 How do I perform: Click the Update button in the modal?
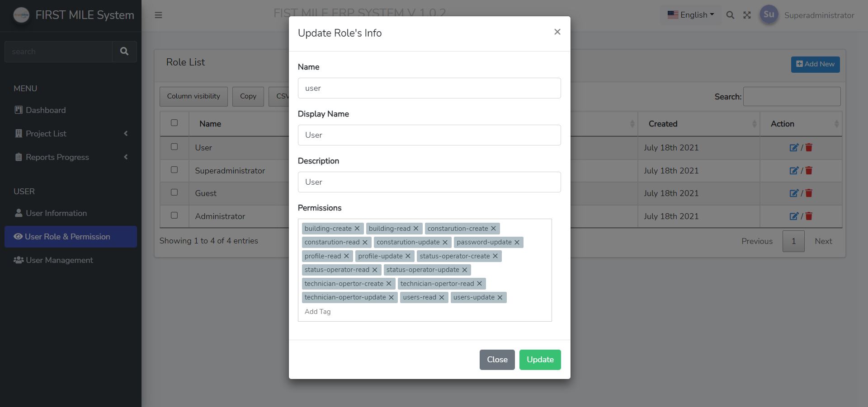tap(540, 360)
